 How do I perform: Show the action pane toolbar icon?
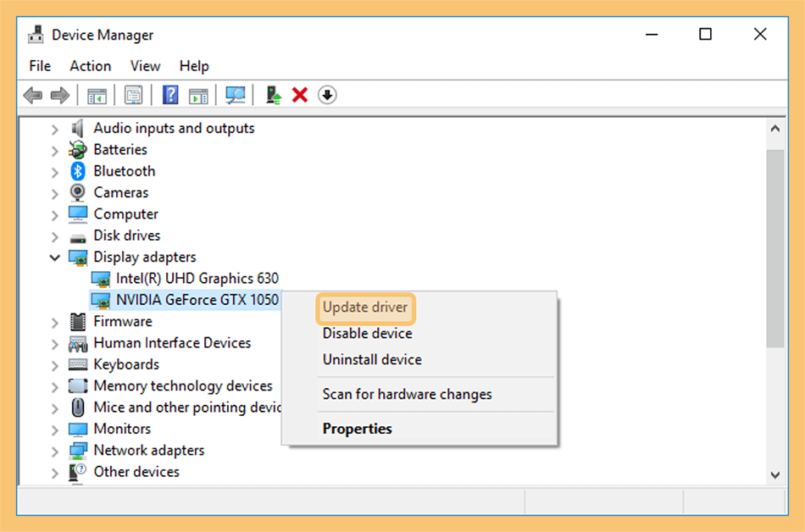[x=198, y=96]
